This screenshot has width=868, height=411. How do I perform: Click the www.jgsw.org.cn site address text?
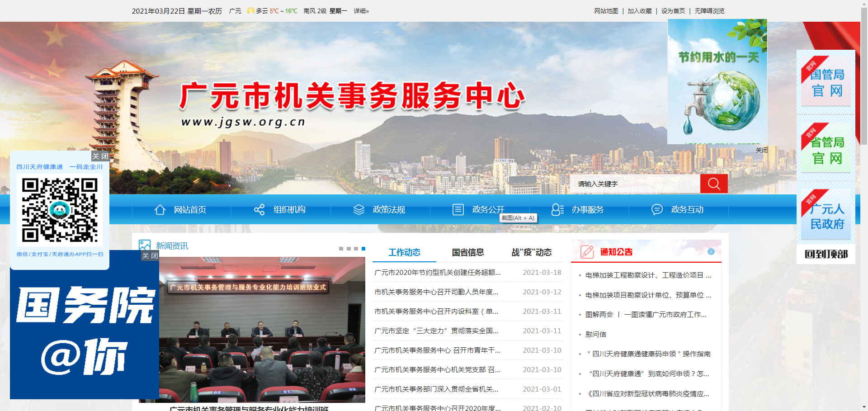[243, 122]
